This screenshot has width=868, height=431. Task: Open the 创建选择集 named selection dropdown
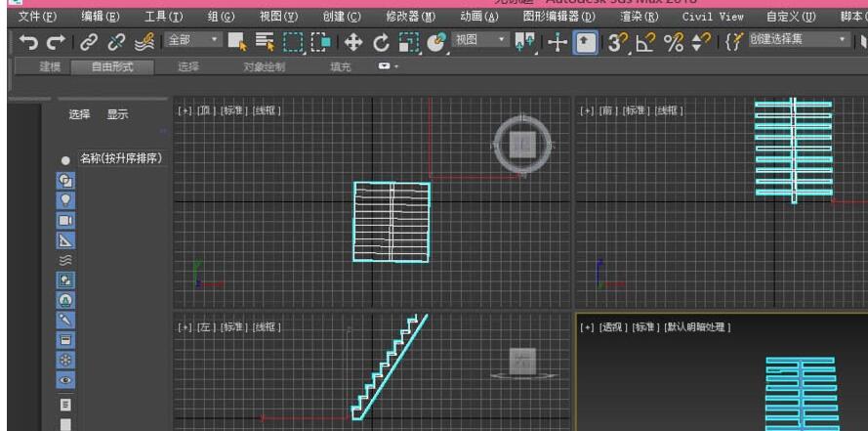[799, 40]
